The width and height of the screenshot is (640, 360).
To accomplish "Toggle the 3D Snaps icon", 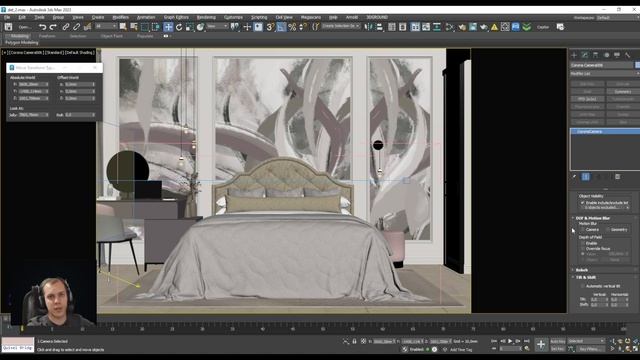I will point(270,27).
